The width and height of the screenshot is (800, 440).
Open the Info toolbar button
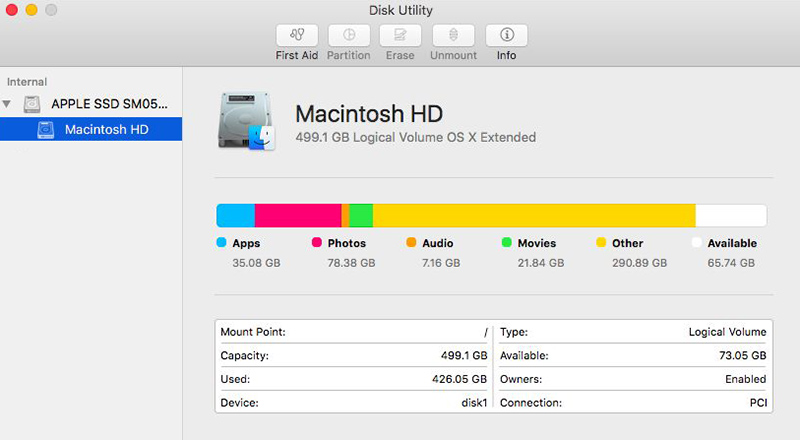point(506,35)
